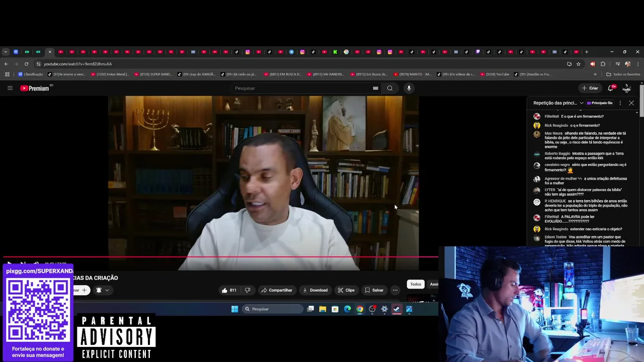Close the active YouTube tab
Image resolution: width=644 pixels, height=362 pixels.
click(50, 52)
